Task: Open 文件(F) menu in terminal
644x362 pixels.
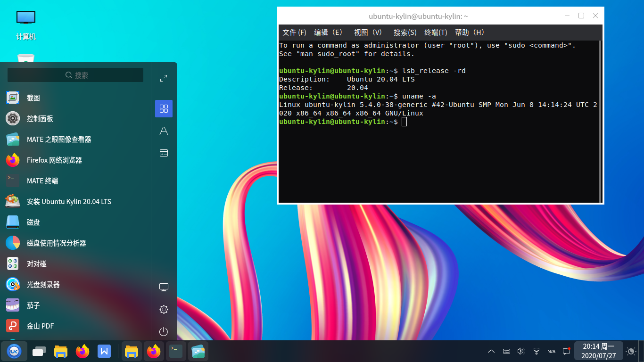Action: tap(294, 33)
